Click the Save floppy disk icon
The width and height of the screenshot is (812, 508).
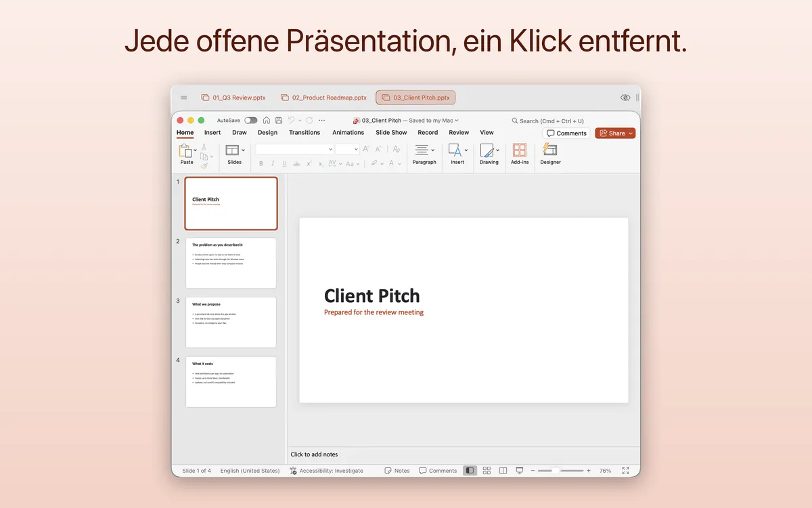tap(278, 120)
